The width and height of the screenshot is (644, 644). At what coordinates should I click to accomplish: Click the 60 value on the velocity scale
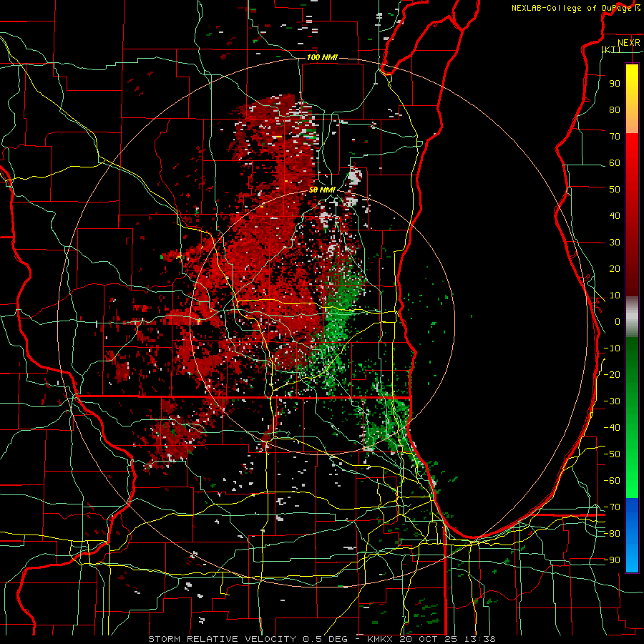coord(615,163)
